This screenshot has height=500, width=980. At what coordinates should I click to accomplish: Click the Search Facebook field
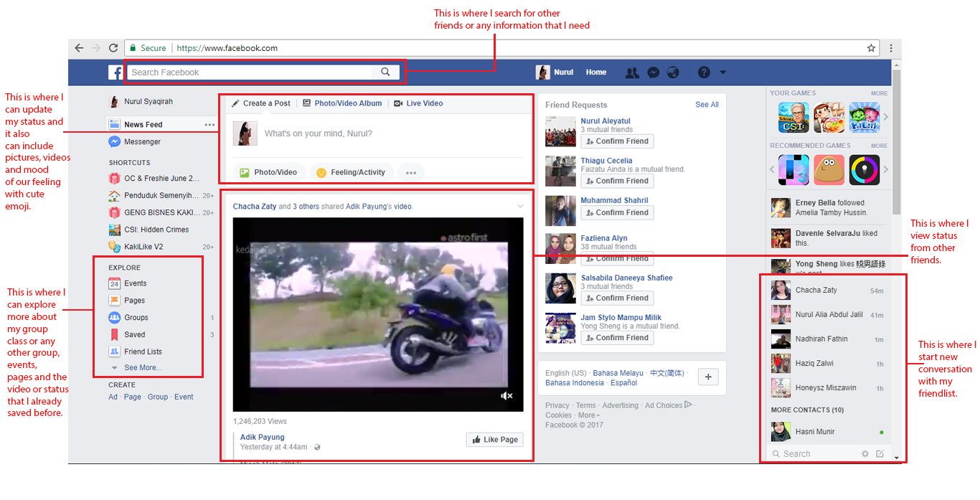(250, 72)
